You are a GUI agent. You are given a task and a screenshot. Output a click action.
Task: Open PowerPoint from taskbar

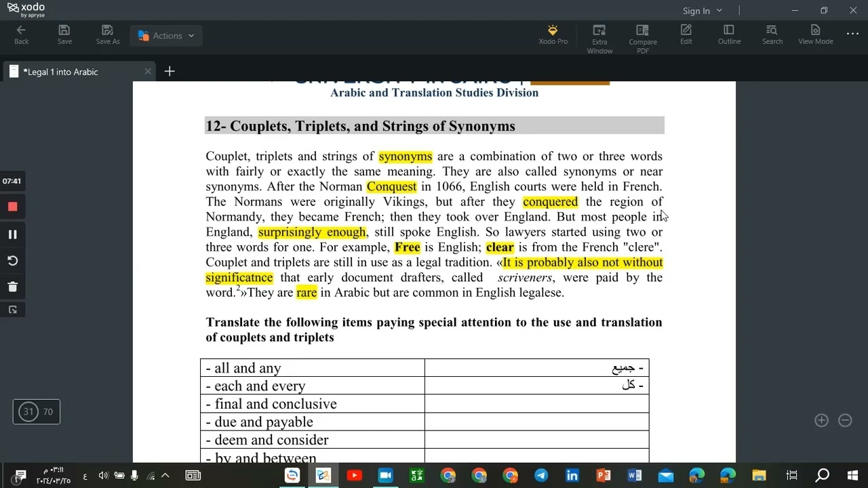pos(604,475)
